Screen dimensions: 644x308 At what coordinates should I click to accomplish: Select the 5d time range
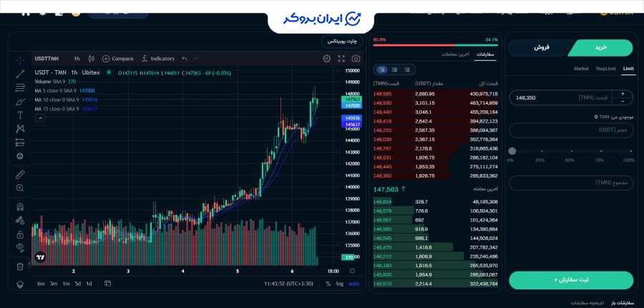tap(77, 284)
